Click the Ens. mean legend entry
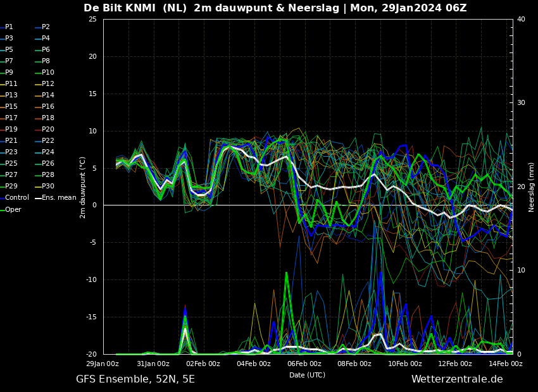The width and height of the screenshot is (538, 392). point(56,197)
